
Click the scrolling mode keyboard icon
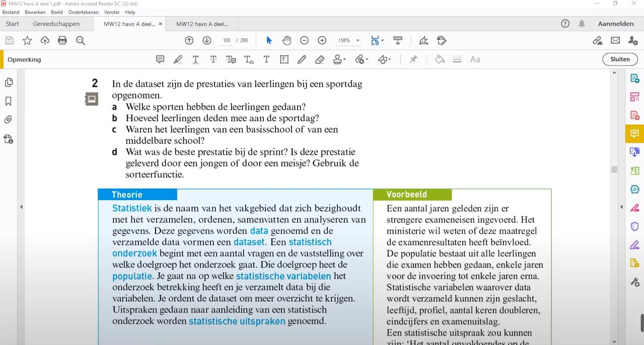[x=398, y=41]
